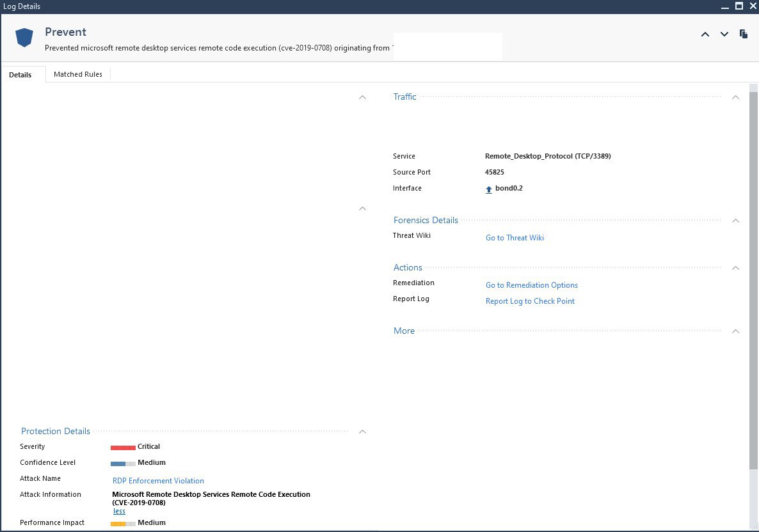This screenshot has height=532, width=759.
Task: Collapse the Actions section
Action: pos(735,268)
